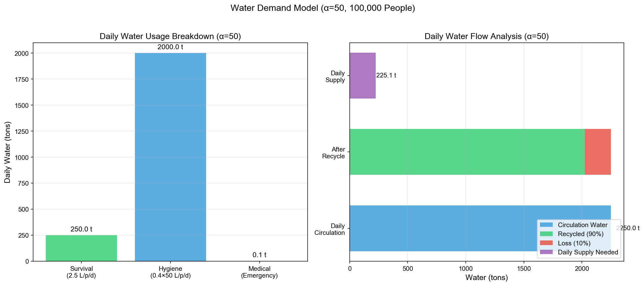Screen dimensions: 644x286
Task: Click the green recycled segment of After Recycle
Action: 467,152
